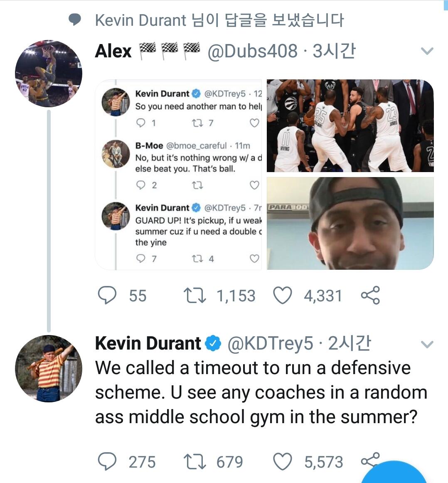Open the @Dubs408 handle link
This screenshot has width=448, height=483.
(x=252, y=51)
